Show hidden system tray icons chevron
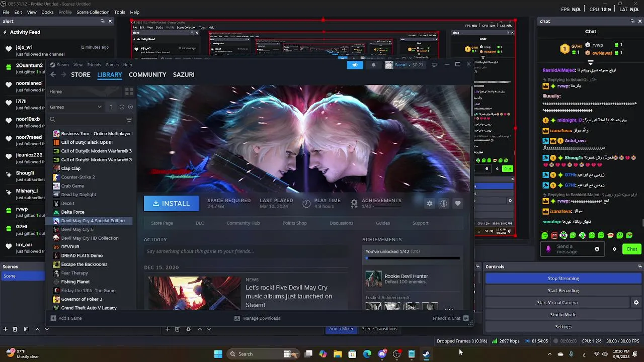644x362 pixels. (549, 354)
